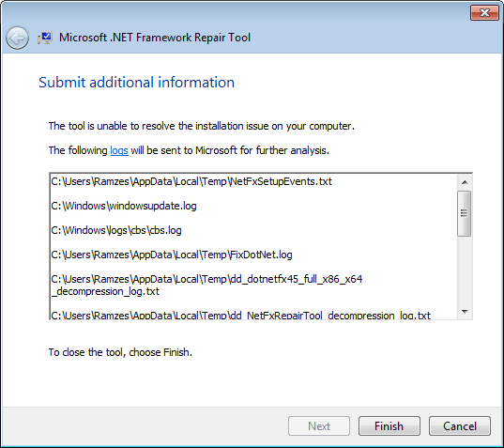Open the logs hyperlink
This screenshot has height=448, width=504.
(x=119, y=150)
